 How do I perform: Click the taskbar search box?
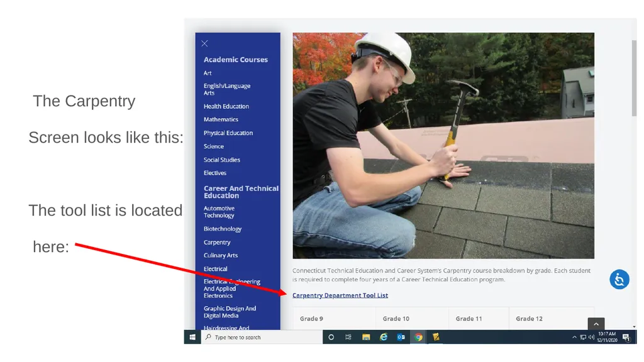pos(262,337)
